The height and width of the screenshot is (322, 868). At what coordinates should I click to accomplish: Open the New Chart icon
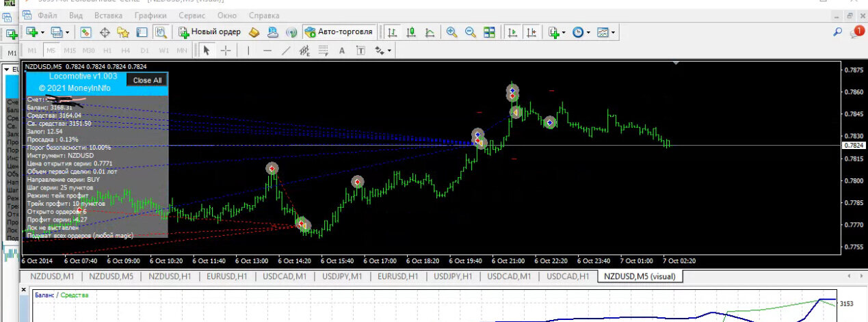pyautogui.click(x=32, y=32)
